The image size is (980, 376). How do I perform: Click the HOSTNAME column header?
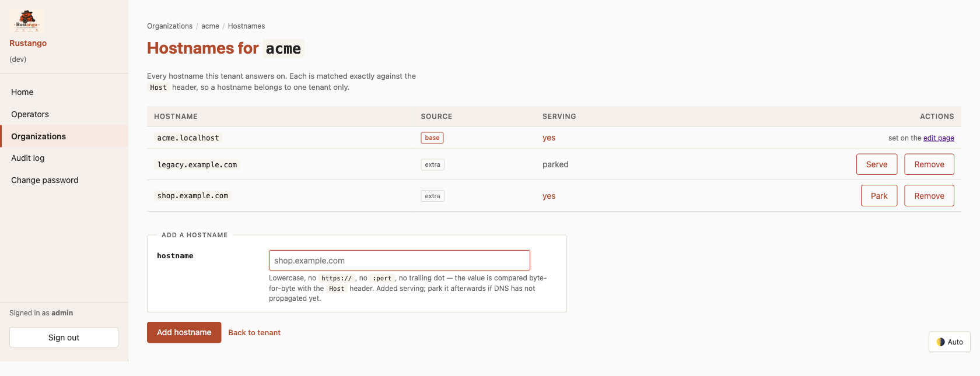[176, 117]
